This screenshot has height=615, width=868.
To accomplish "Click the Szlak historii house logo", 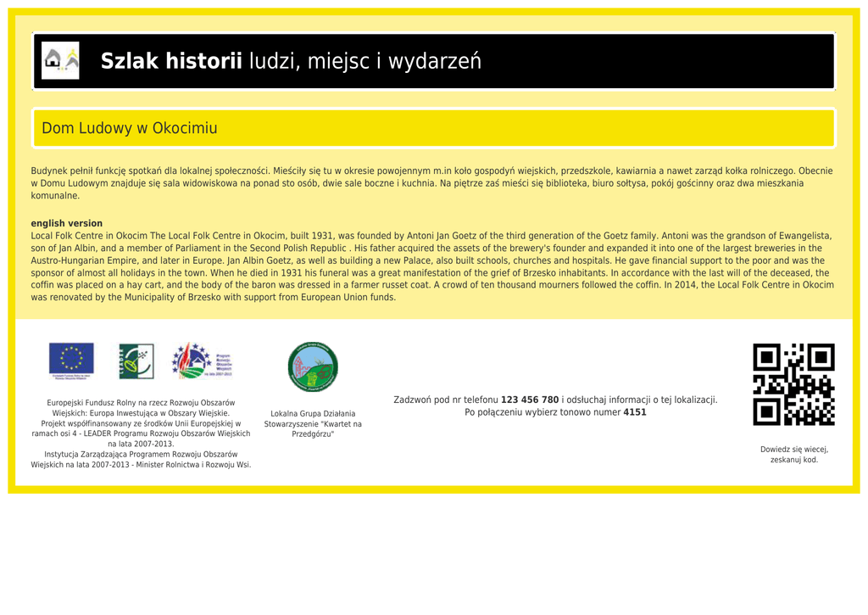I will click(60, 61).
